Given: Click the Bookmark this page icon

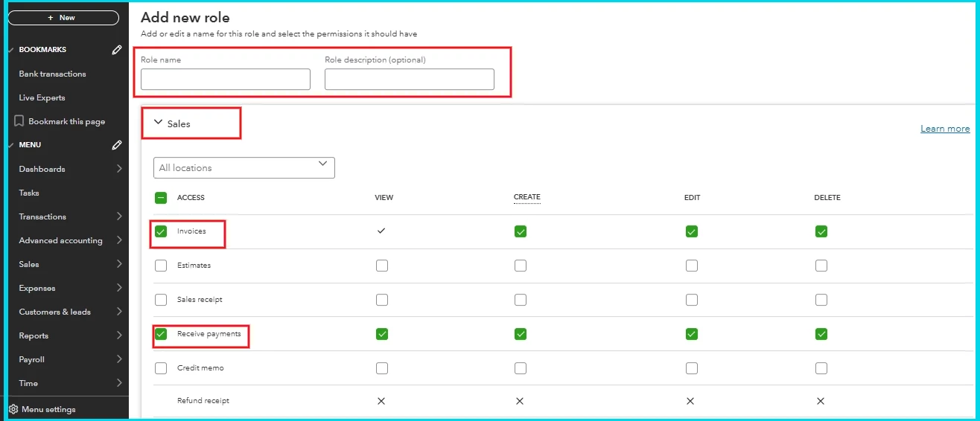Looking at the screenshot, I should coord(19,121).
